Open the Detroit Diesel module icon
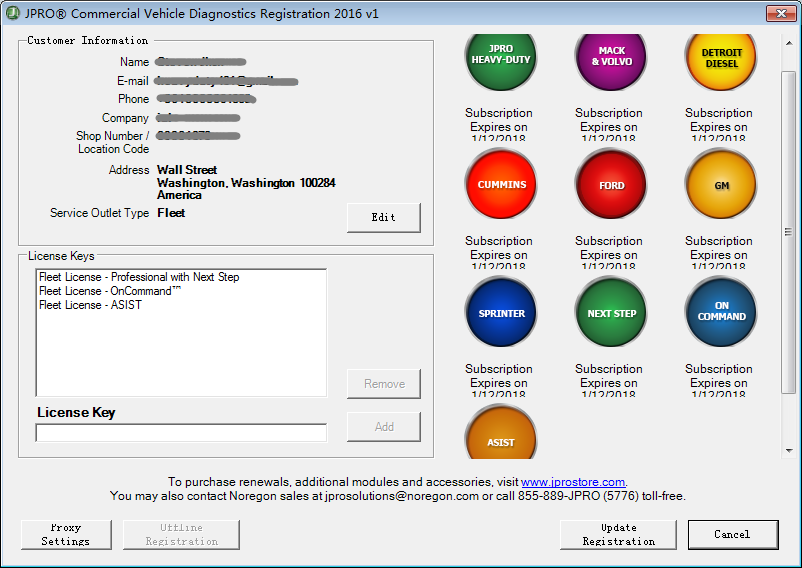Viewport: 802px width, 568px height. (721, 61)
